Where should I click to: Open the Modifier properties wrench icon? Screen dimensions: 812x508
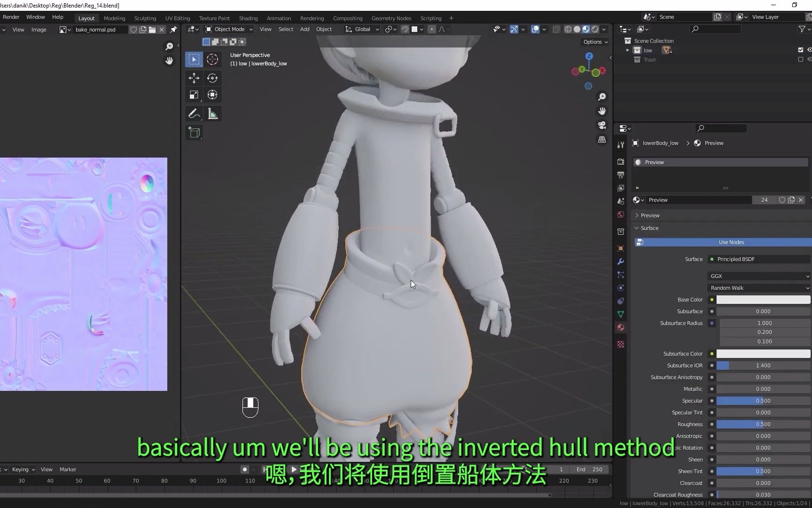click(x=620, y=262)
